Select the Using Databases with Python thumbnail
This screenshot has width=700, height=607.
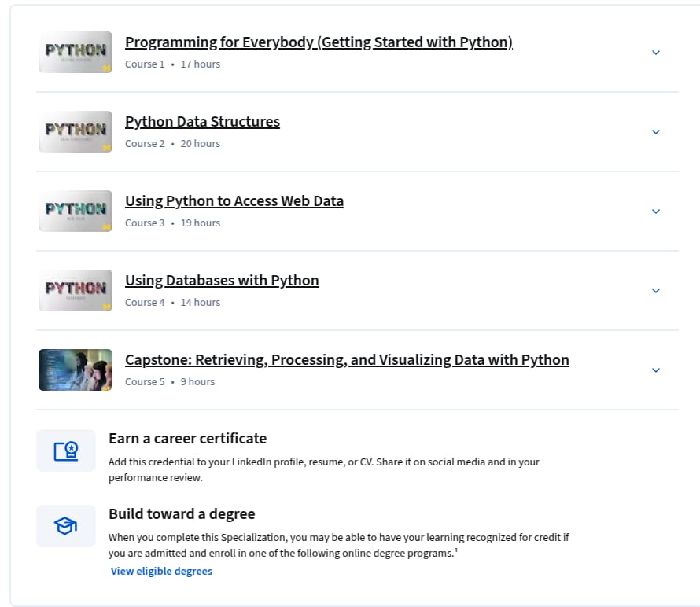[x=76, y=291]
